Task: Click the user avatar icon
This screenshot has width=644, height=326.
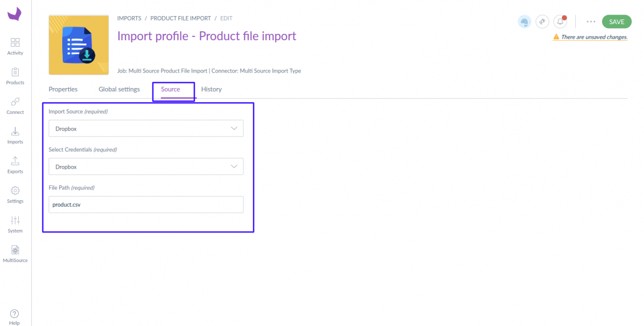Action: (524, 21)
